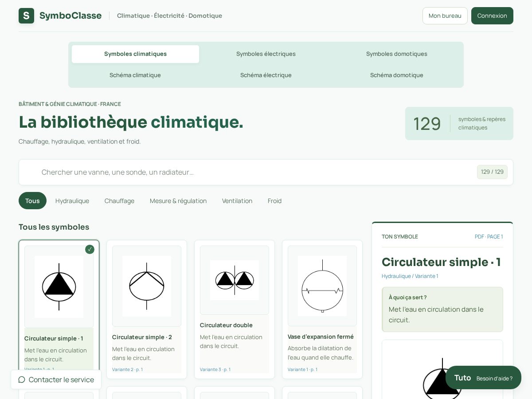Click the À quoi ça sert ? heading
The width and height of the screenshot is (532, 399).
point(407,297)
